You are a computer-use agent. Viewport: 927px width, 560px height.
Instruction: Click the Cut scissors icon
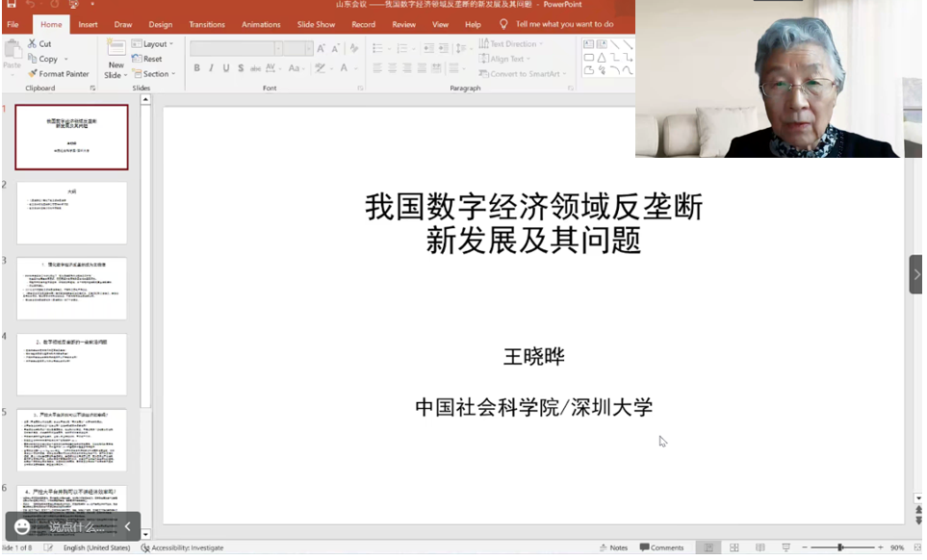33,44
